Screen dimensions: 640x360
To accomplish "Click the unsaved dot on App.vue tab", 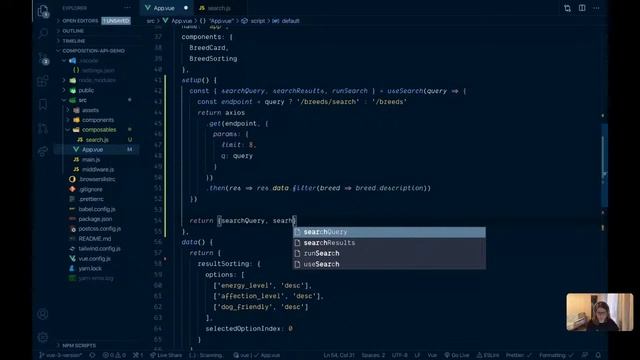I will click(186, 8).
